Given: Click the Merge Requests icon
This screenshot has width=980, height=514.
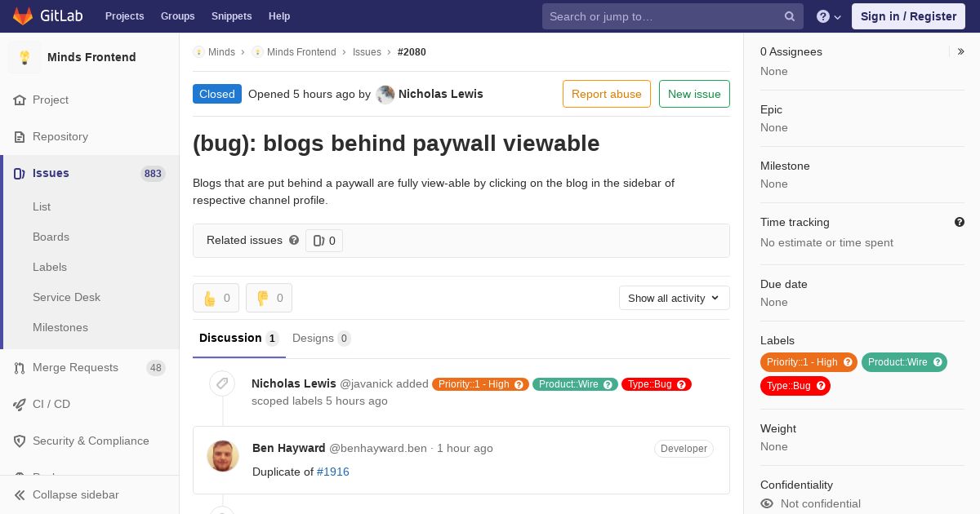Looking at the screenshot, I should 20,367.
